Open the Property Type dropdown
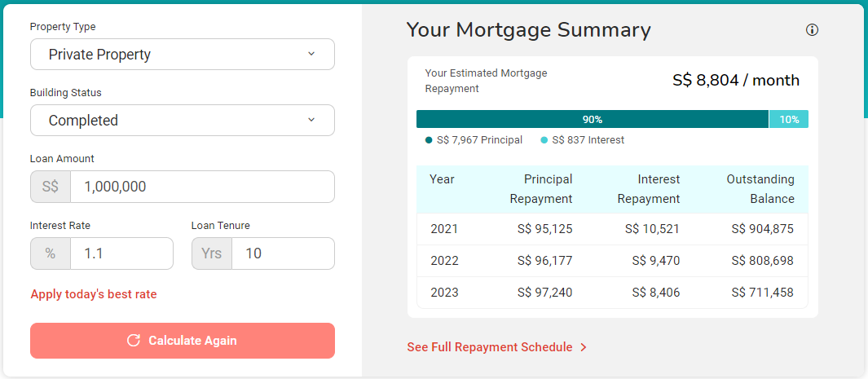 tap(182, 55)
